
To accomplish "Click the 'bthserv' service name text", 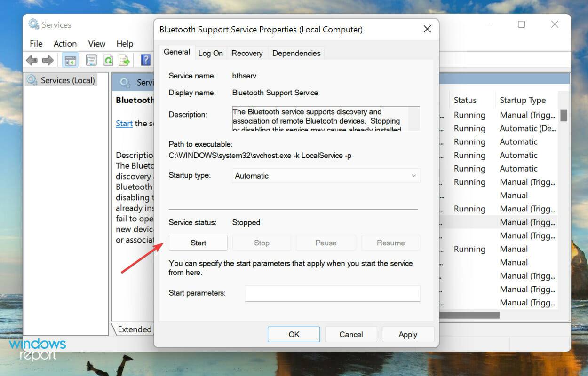I will 244,76.
